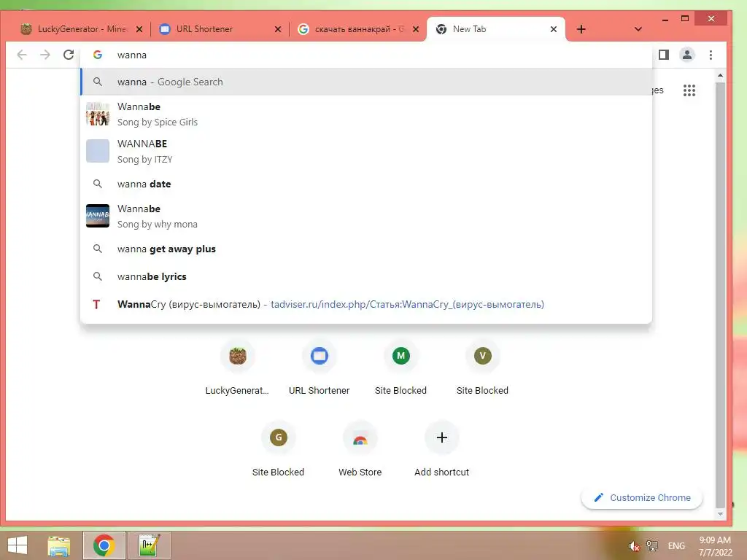Open the profile avatar menu
This screenshot has width=747, height=560.
[x=687, y=55]
